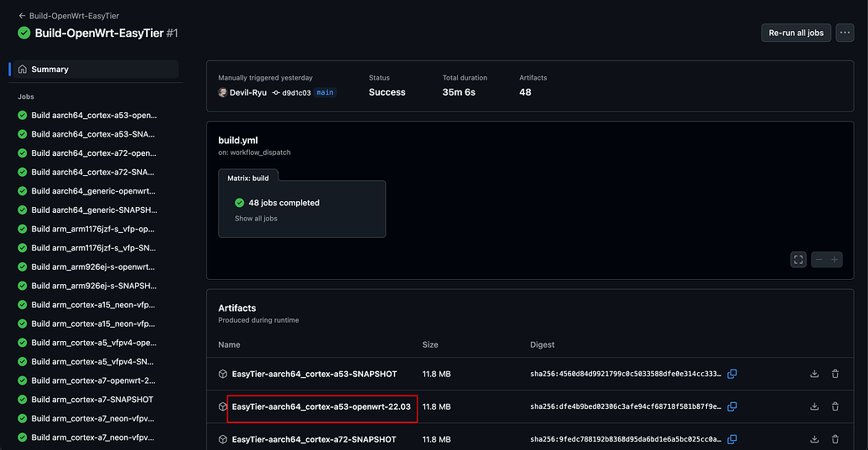Click Build-OpenWrt-EasyTier #1 run title
Viewport: 868px width, 450px height.
pyautogui.click(x=107, y=34)
